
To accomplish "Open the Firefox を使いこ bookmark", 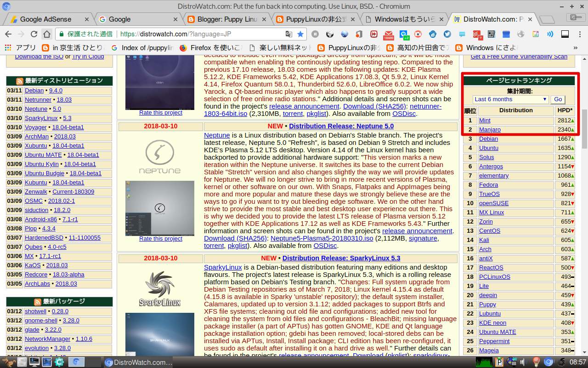I will [x=210, y=47].
